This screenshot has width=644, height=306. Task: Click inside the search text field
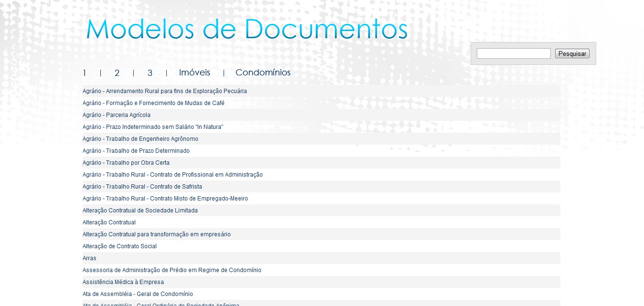513,53
